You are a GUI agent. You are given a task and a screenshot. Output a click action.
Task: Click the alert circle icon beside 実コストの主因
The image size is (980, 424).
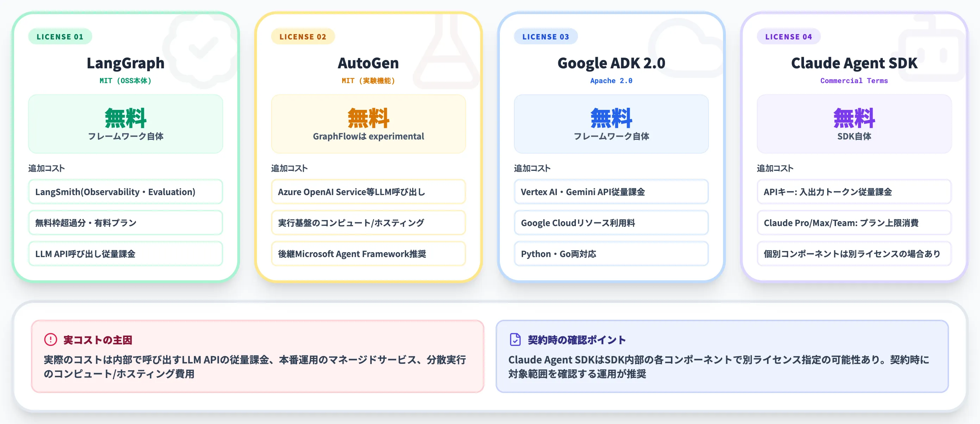click(51, 339)
